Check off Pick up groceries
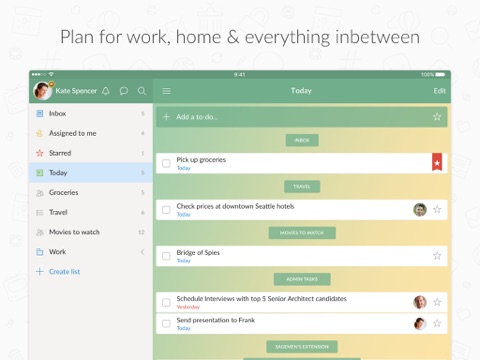 (x=166, y=163)
